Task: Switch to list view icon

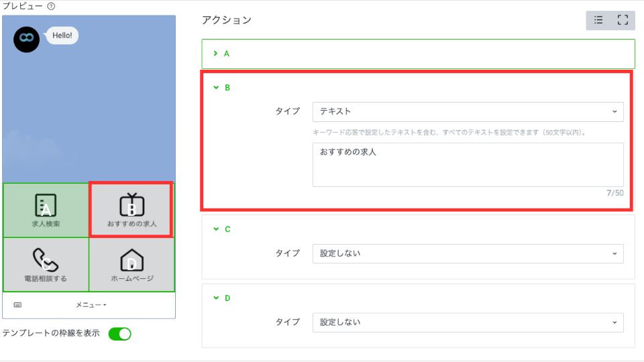Action: 598,20
